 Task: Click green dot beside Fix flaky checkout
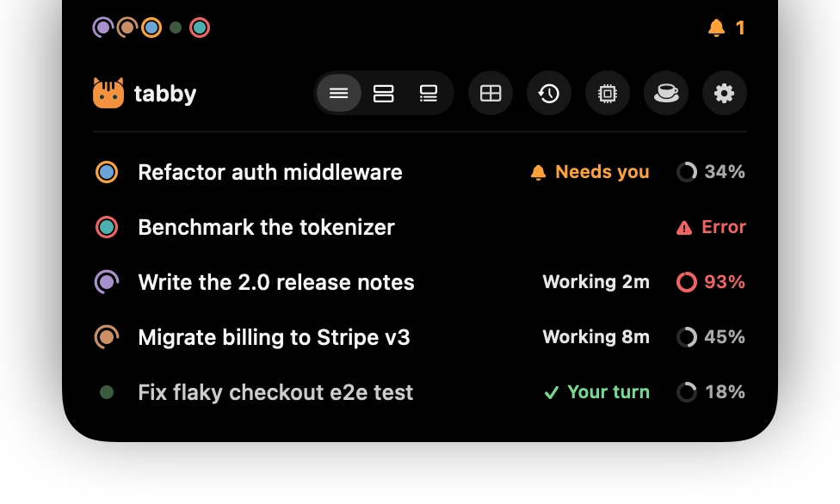[107, 392]
